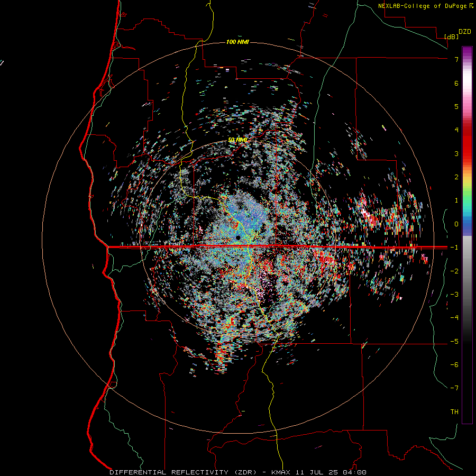Click the color scale value -7

pyautogui.click(x=454, y=388)
